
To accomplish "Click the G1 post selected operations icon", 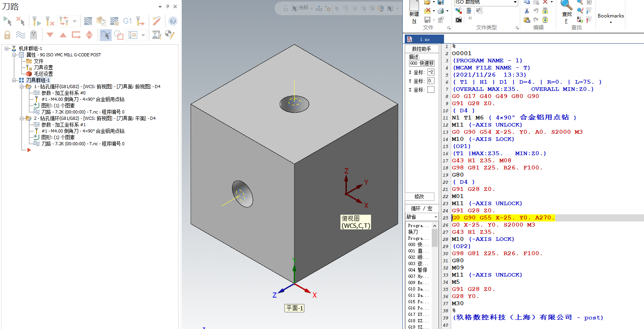I will (x=127, y=21).
